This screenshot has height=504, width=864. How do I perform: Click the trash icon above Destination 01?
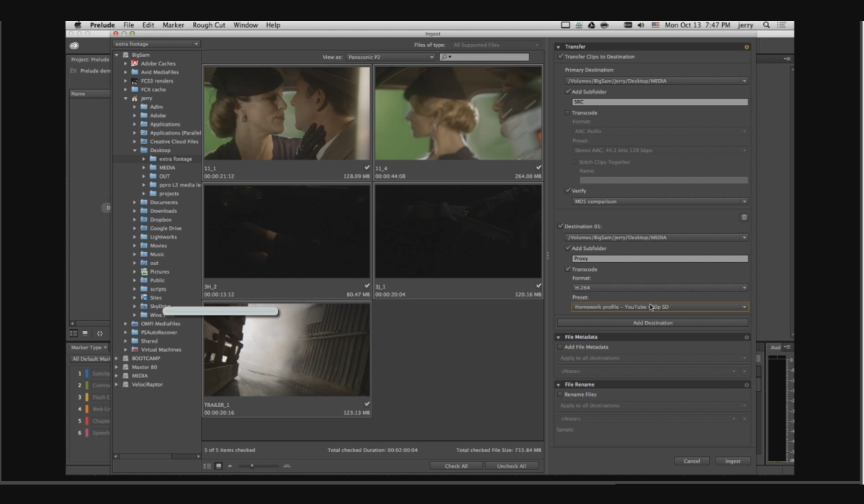pos(744,217)
